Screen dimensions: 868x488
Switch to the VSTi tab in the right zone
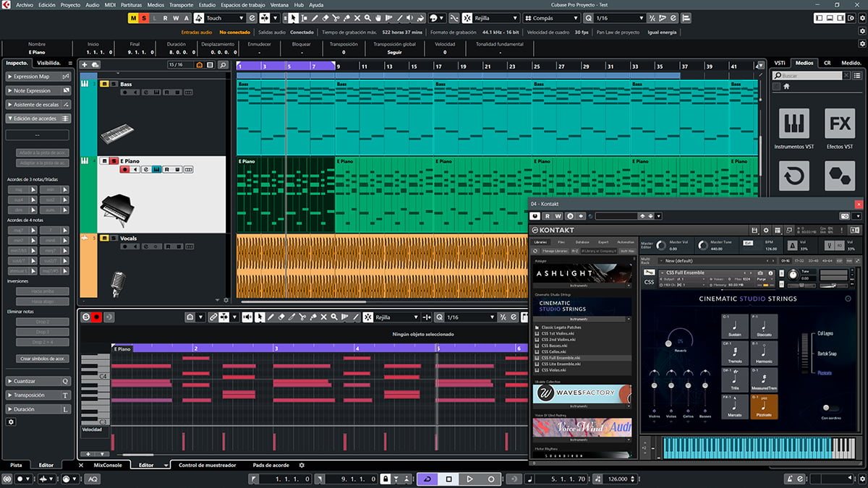[x=780, y=63]
